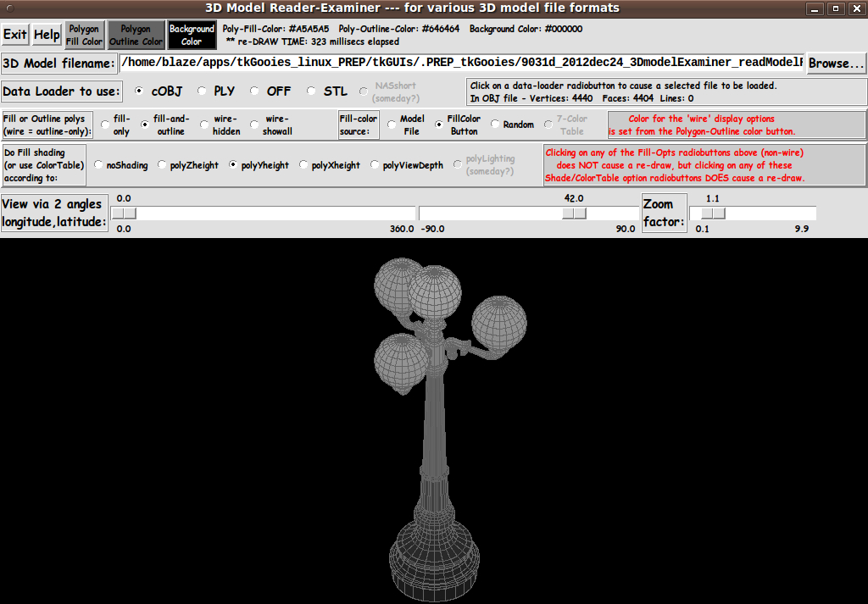868x604 pixels.
Task: Click the 'Background Color: #000000' text
Action: click(526, 29)
